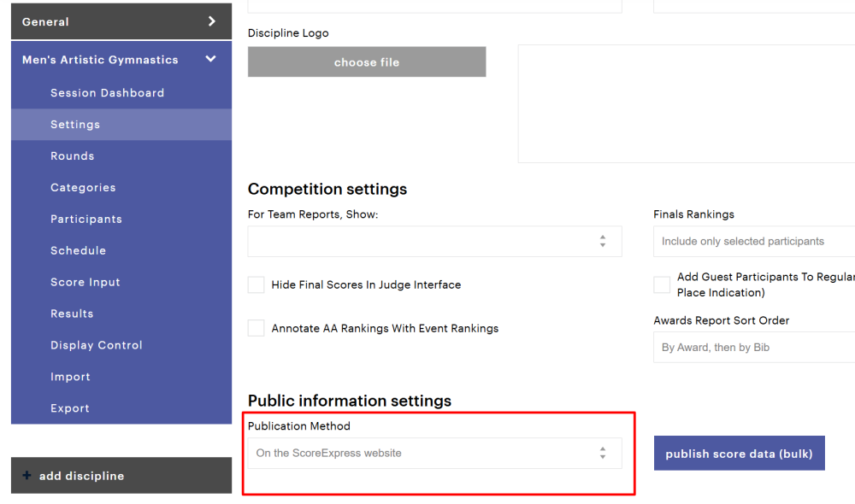Collapse the Men's Artistic Gymnastics section

pyautogui.click(x=211, y=59)
